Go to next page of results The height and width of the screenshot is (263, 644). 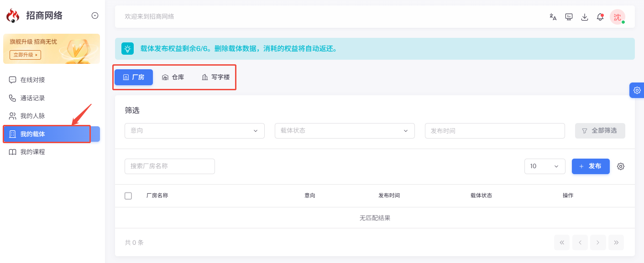click(598, 242)
